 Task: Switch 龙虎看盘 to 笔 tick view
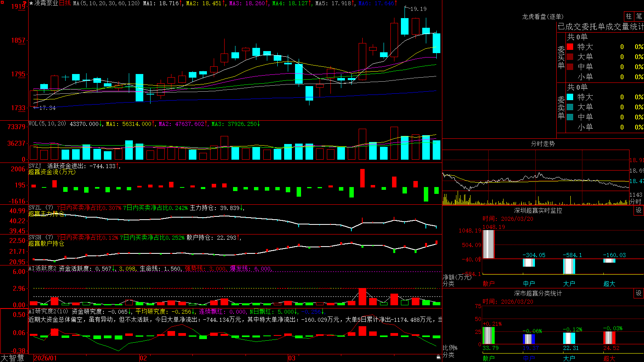coord(639,16)
